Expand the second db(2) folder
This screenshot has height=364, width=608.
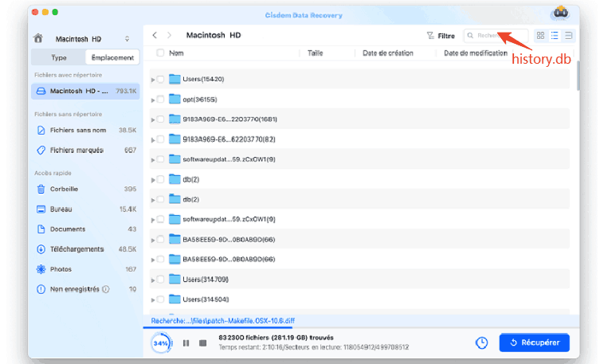click(x=153, y=200)
